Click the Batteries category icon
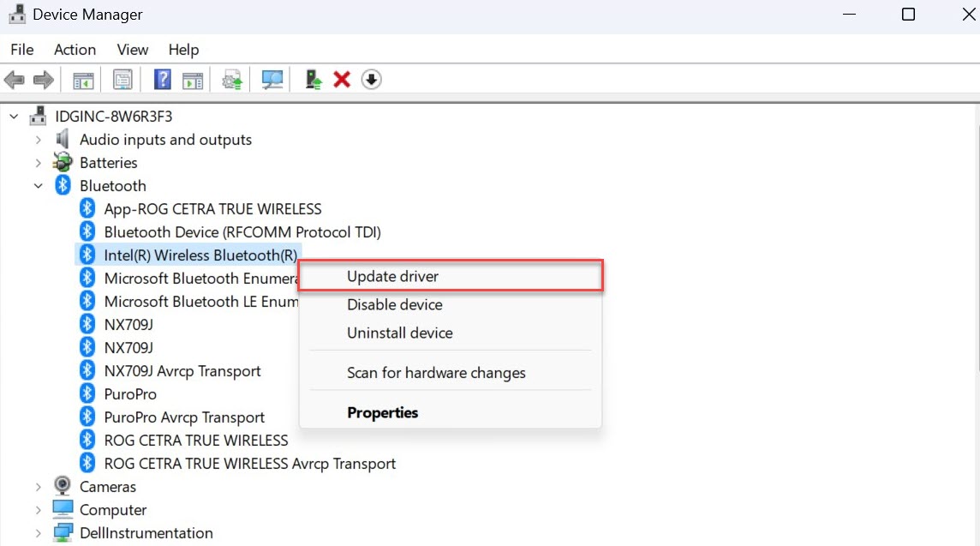980x546 pixels. click(x=63, y=162)
